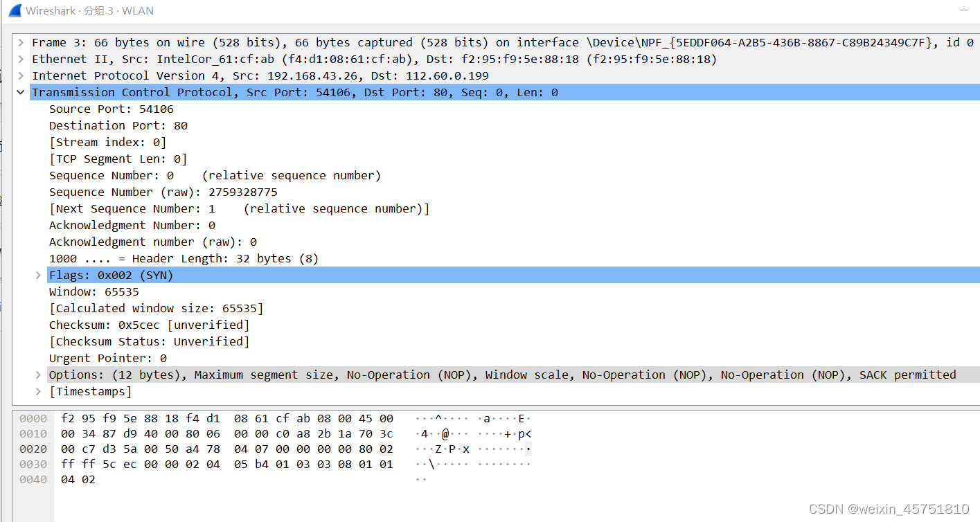This screenshot has height=522, width=980.
Task: Click ASCII column of hex row 0010
Action: tap(474, 433)
